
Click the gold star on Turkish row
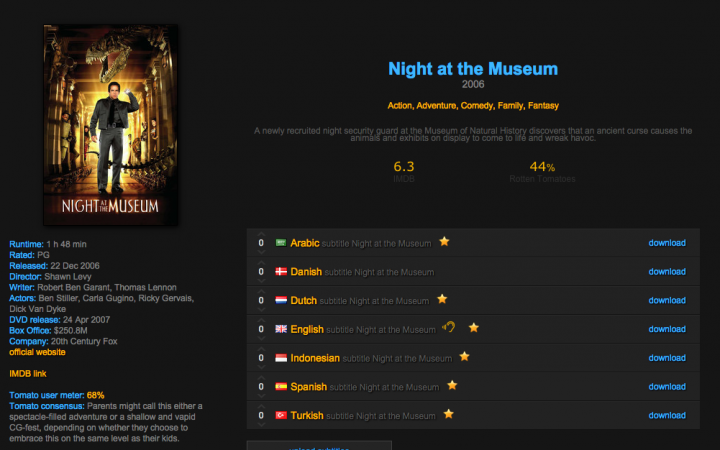coord(448,414)
